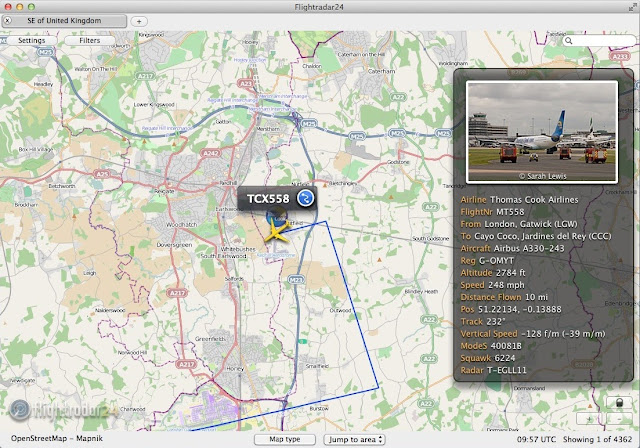The width and height of the screenshot is (640, 448).
Task: Click the Distance Flown 10 mi row
Action: point(504,297)
